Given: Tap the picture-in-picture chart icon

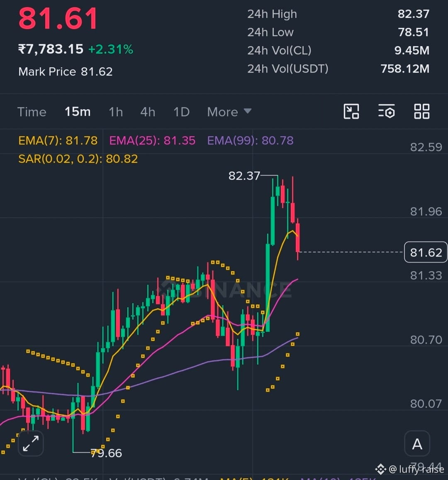Looking at the screenshot, I should (351, 111).
